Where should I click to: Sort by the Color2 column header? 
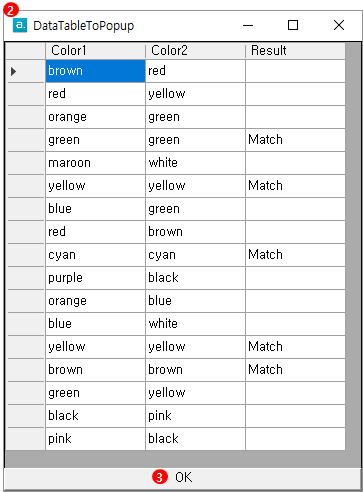195,51
